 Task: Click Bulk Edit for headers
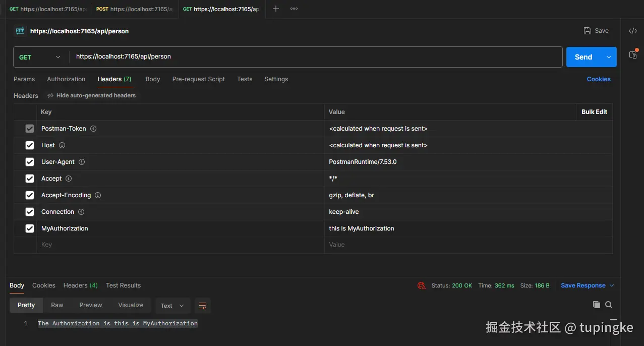tap(594, 112)
